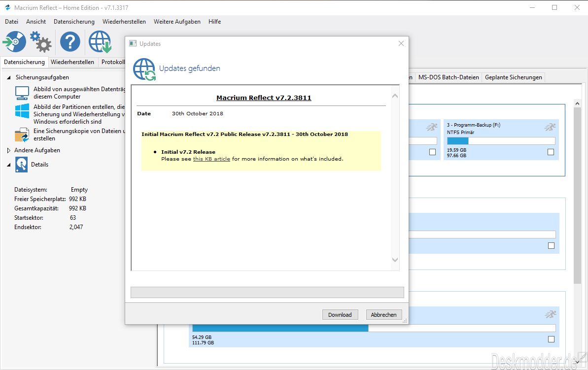Screen dimensions: 588x370
Task: Click the Updates gefunden globe icon
Action: coord(144,69)
